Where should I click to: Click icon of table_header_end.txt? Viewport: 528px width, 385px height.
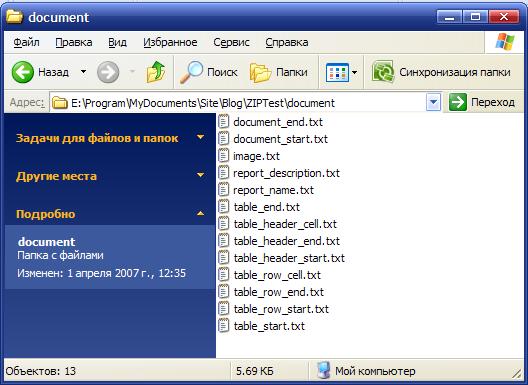pyautogui.click(x=223, y=240)
